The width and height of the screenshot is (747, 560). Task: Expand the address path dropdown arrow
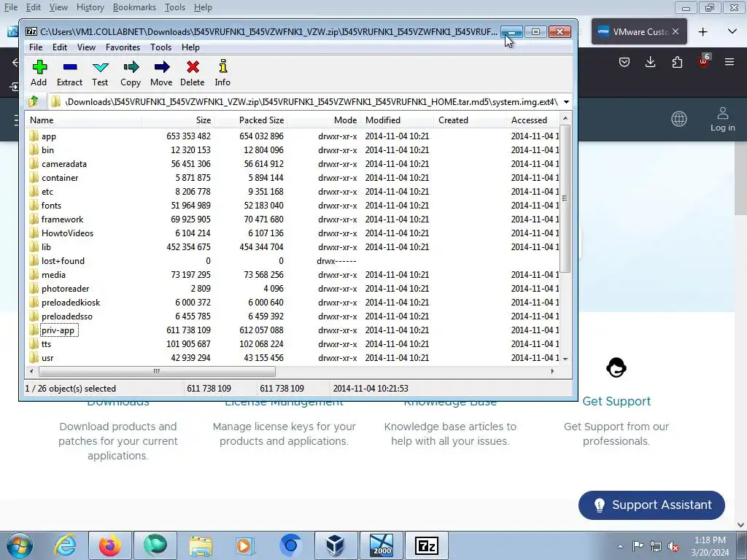[x=566, y=102]
